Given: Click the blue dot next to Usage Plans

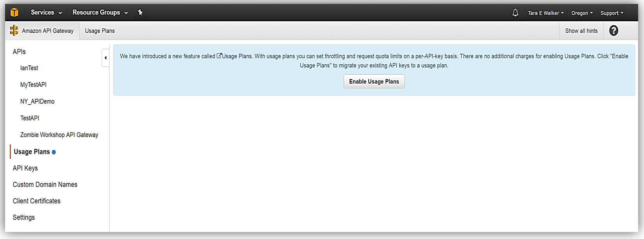Looking at the screenshot, I should (x=54, y=152).
